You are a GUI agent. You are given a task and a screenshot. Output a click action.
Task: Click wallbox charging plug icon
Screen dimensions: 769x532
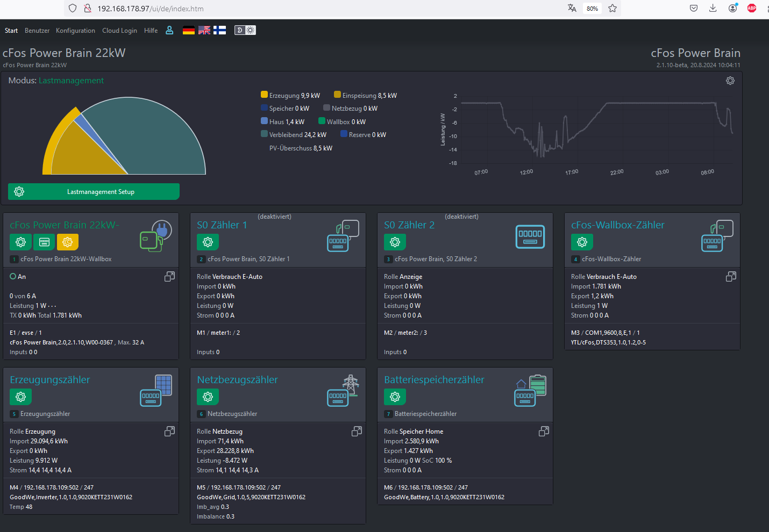coord(156,235)
